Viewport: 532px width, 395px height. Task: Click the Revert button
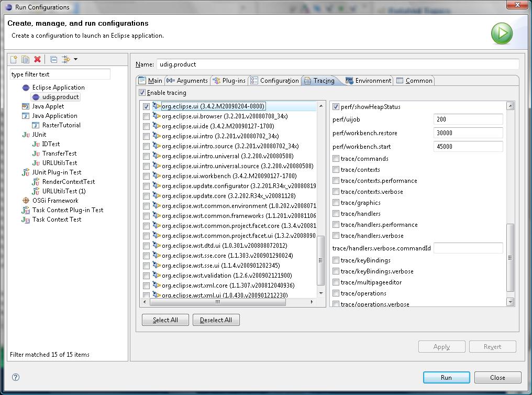(x=493, y=347)
